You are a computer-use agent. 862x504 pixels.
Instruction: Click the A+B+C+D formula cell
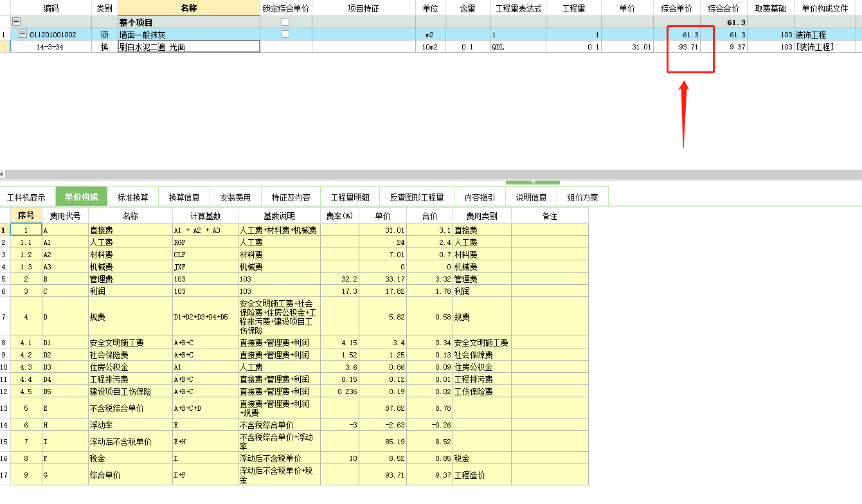point(205,408)
